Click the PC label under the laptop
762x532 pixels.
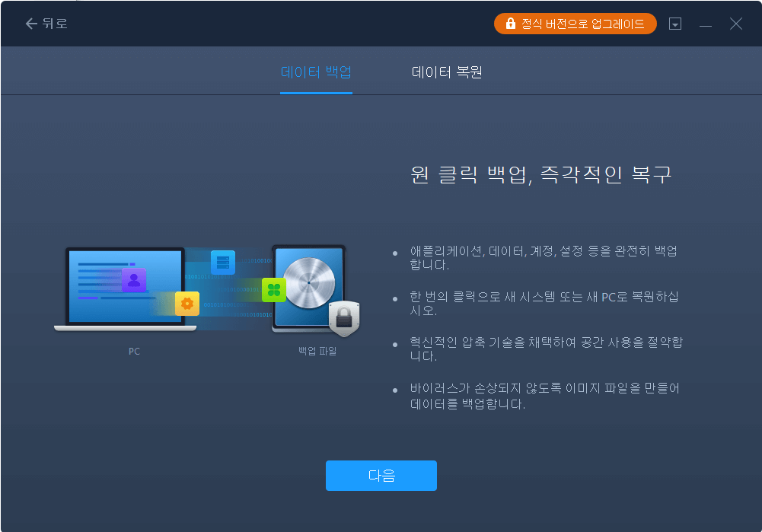pos(134,352)
